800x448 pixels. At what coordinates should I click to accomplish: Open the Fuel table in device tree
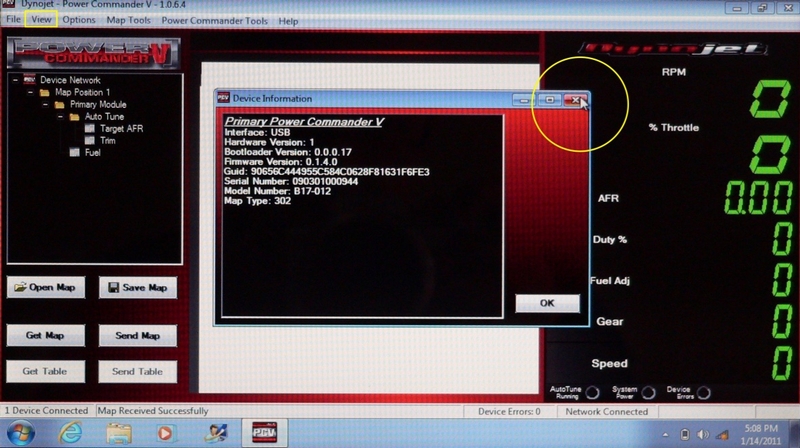point(92,153)
